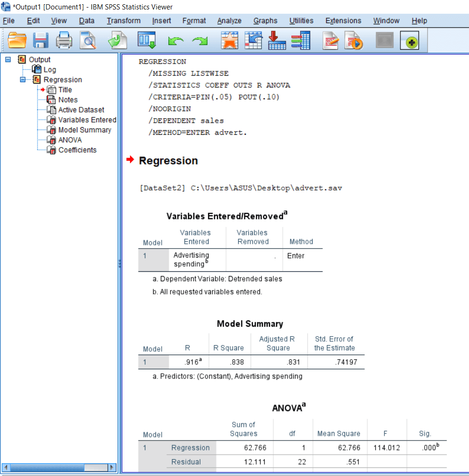
Task: Redo the last action
Action: click(200, 40)
